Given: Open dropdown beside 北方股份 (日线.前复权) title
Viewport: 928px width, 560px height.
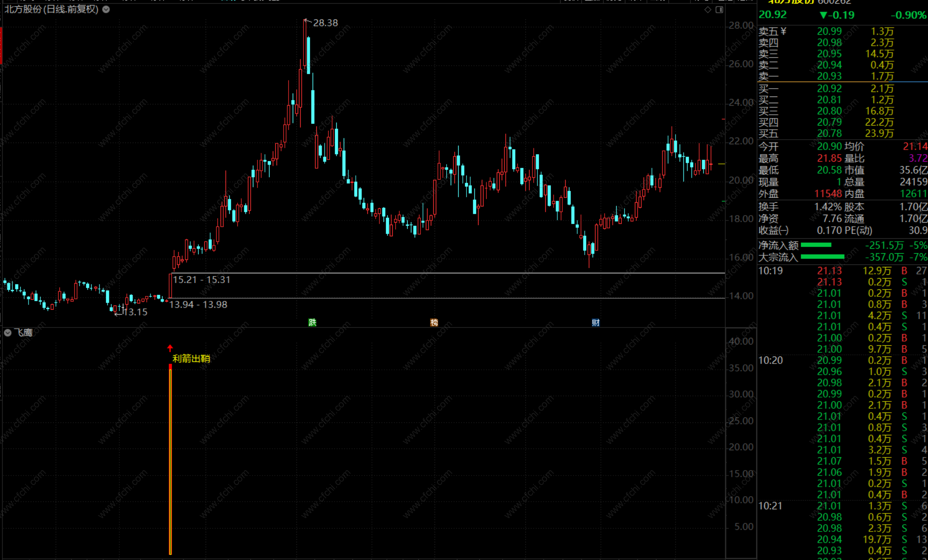Looking at the screenshot, I should tap(106, 10).
